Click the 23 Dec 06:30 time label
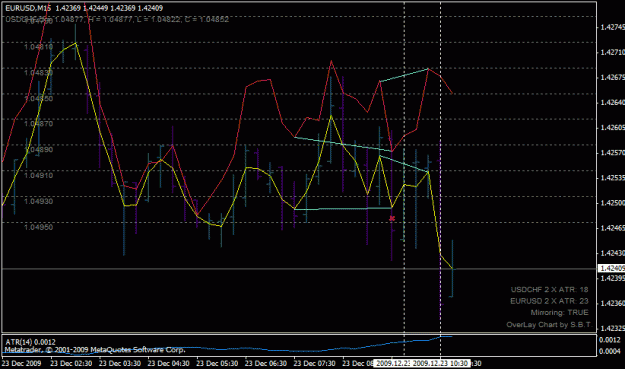Viewport: 625px width, 369px height. (x=266, y=363)
